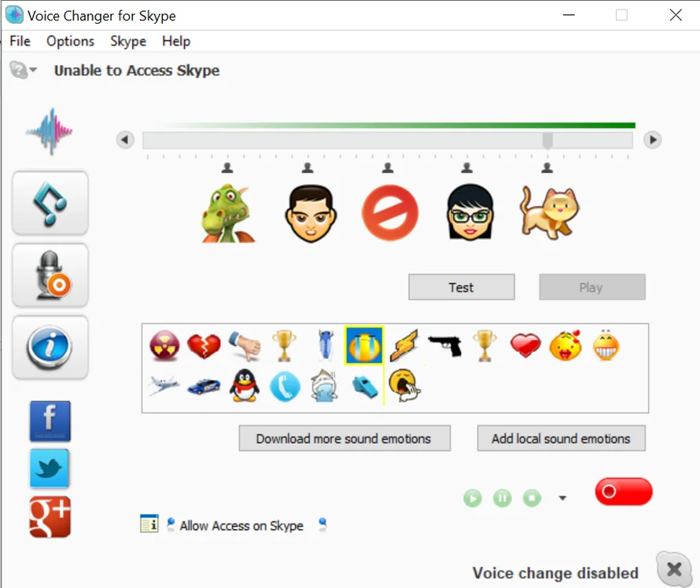The height and width of the screenshot is (588, 700).
Task: Click the waveform logo icon
Action: 50,131
